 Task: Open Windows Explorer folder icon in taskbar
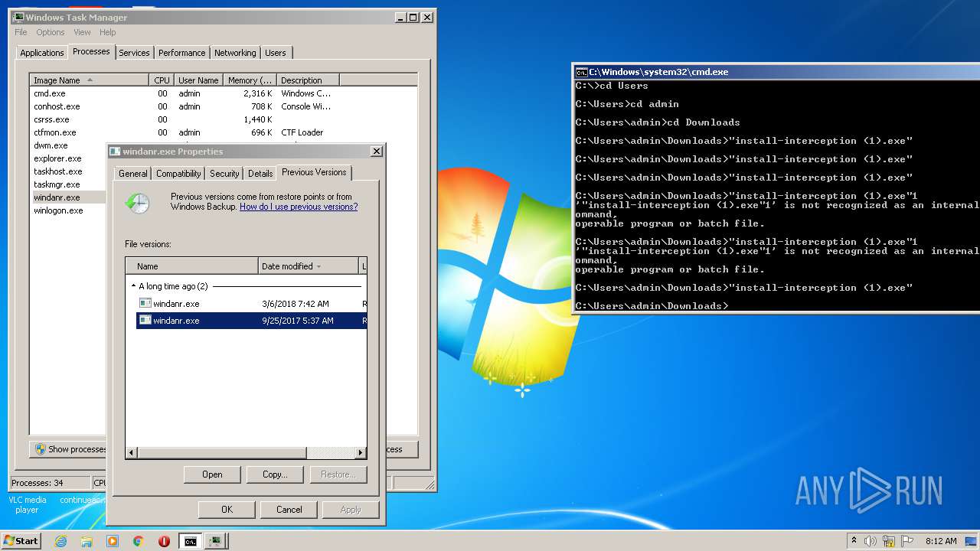87,541
